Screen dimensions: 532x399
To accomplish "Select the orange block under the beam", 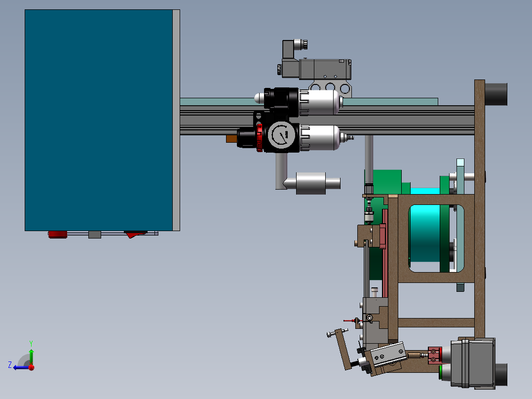I will pyautogui.click(x=232, y=139).
